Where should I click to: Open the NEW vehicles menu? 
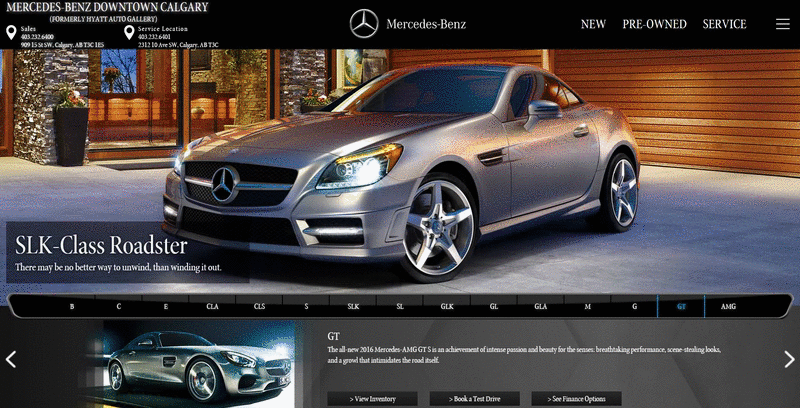click(x=593, y=24)
